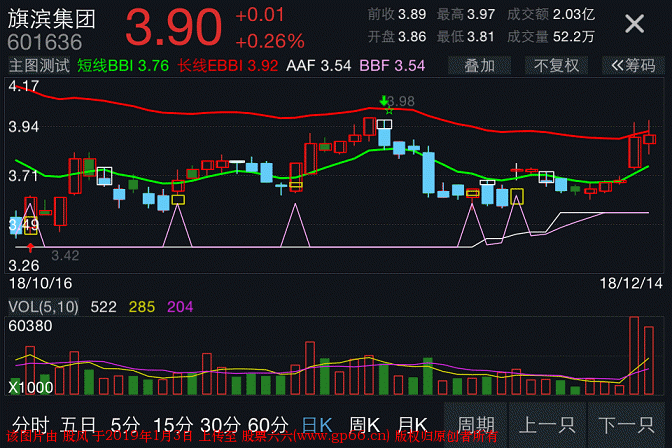
Task: Select the 60分 interval tab
Action: (x=268, y=425)
